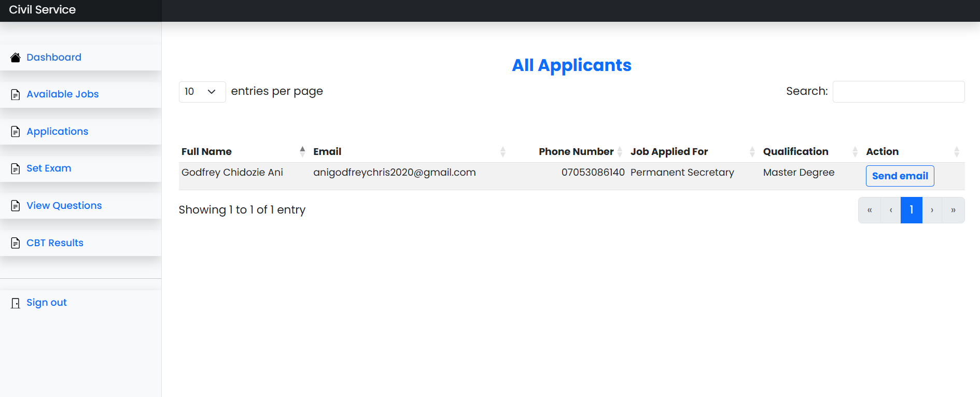Go to View Questions in sidebar
The image size is (980, 397).
click(x=64, y=205)
